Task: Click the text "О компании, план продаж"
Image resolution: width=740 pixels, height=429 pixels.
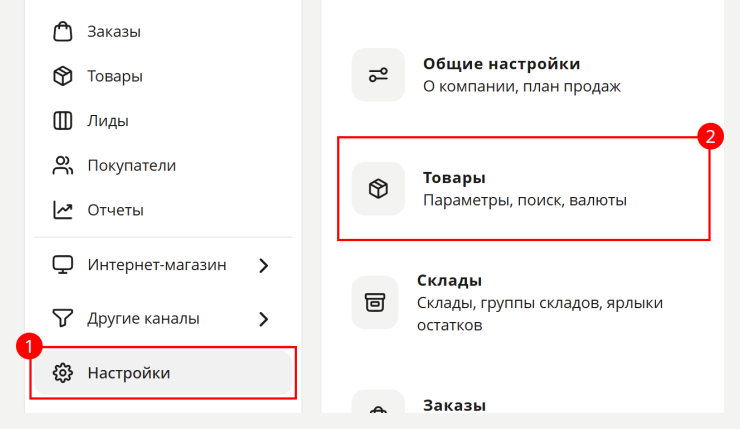Action: [521, 86]
